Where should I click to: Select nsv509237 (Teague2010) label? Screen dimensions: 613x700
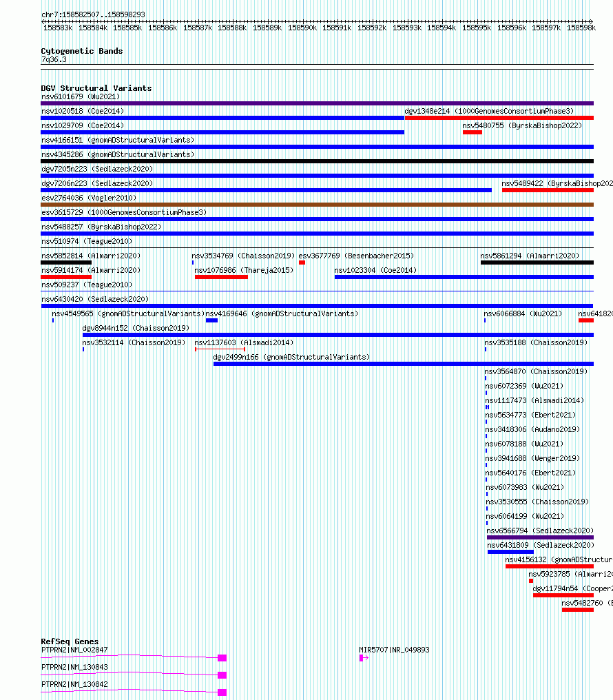87,285
